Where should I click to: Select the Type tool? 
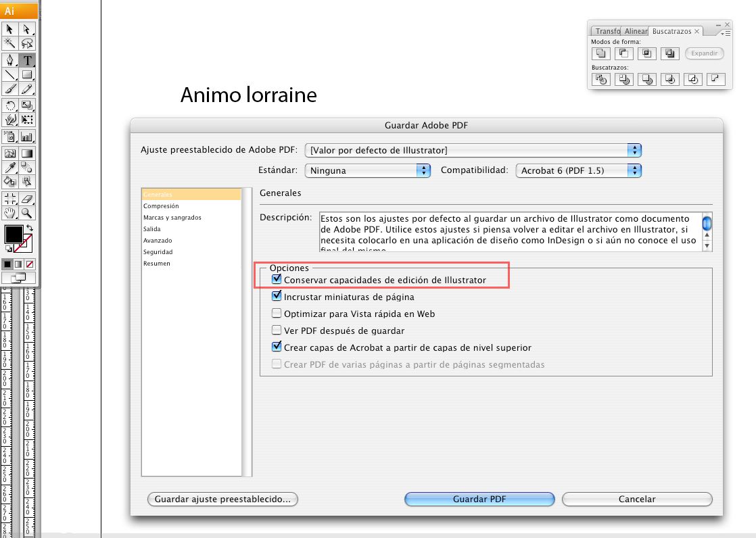pos(27,59)
